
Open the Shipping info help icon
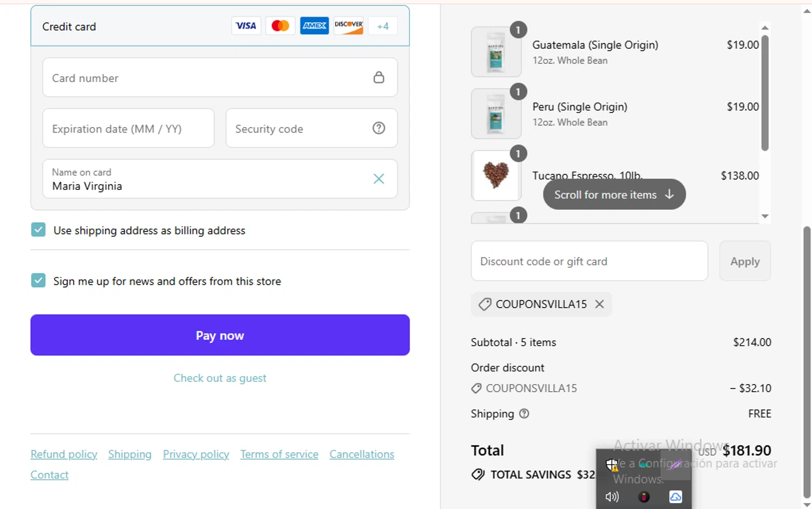click(524, 414)
